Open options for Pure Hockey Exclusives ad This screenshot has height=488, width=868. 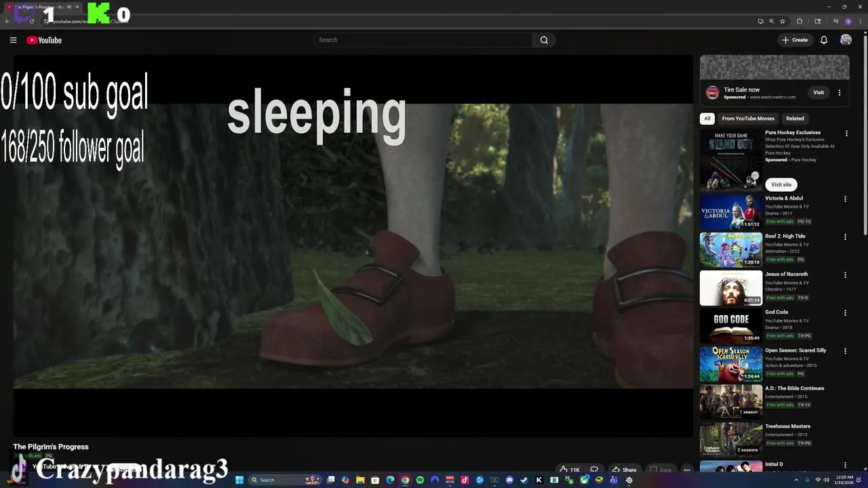pos(846,134)
